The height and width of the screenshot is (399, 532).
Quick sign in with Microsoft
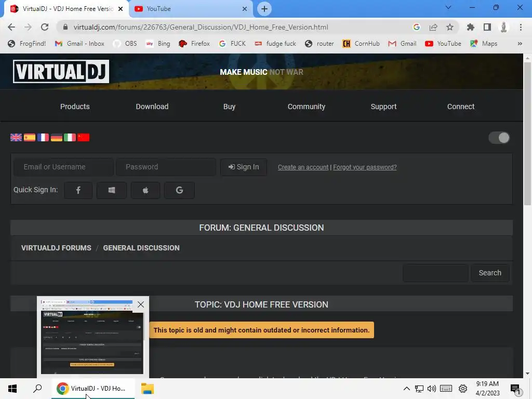pos(112,190)
